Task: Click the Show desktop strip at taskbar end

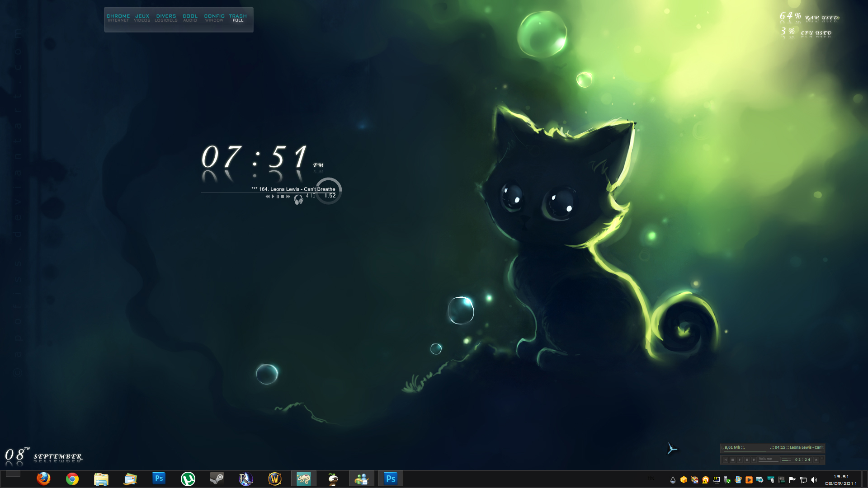Action: pos(864,479)
